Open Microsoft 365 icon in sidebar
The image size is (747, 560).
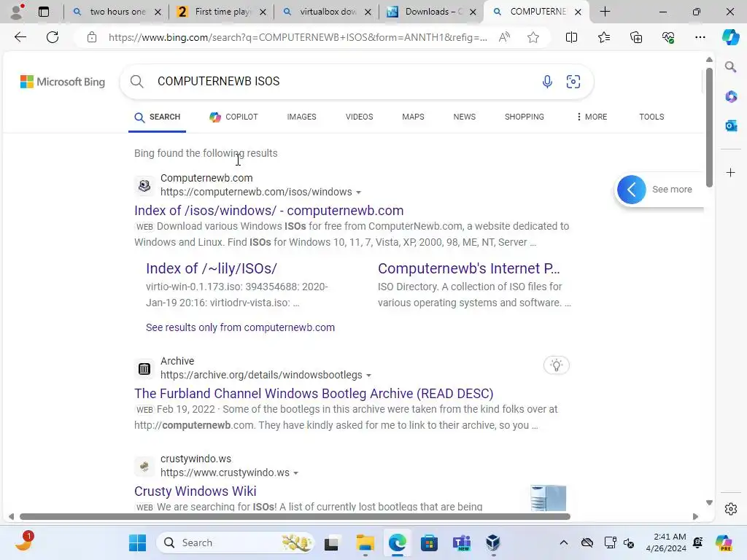click(x=731, y=97)
